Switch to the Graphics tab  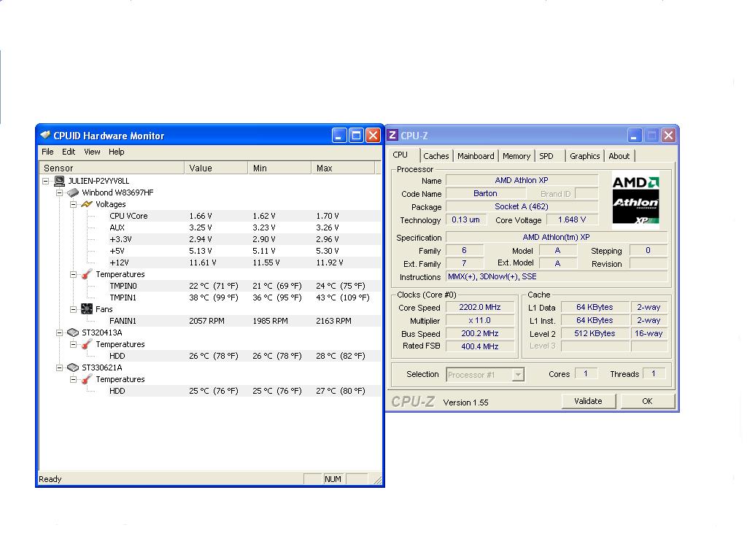coord(584,156)
